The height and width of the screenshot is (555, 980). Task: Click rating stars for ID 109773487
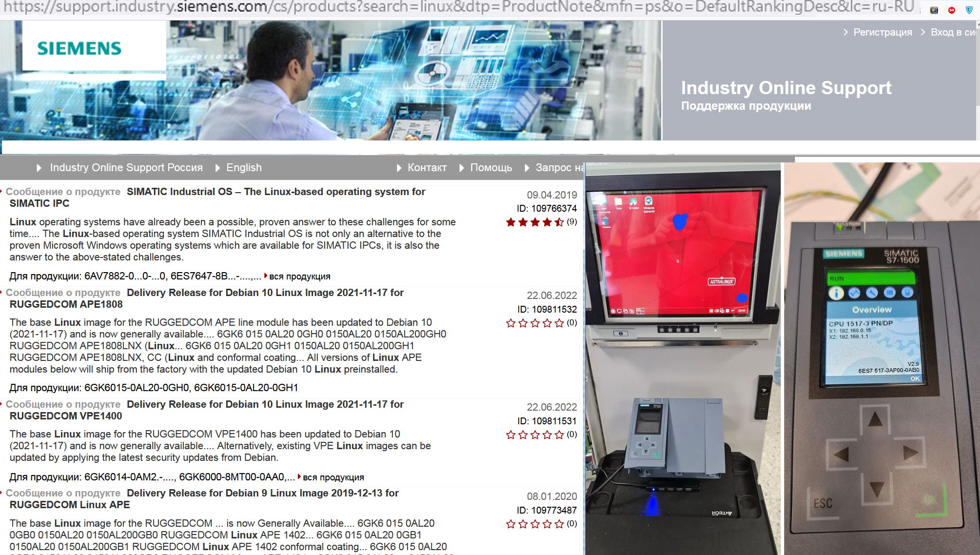point(535,524)
